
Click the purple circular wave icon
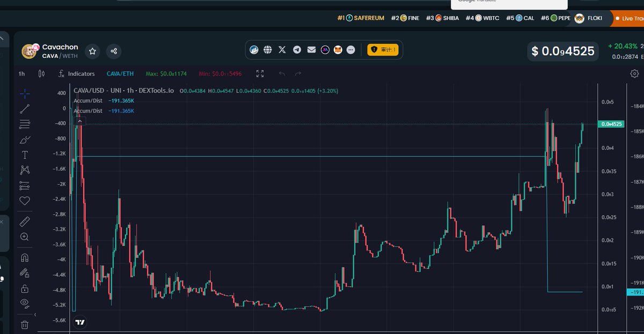click(325, 50)
